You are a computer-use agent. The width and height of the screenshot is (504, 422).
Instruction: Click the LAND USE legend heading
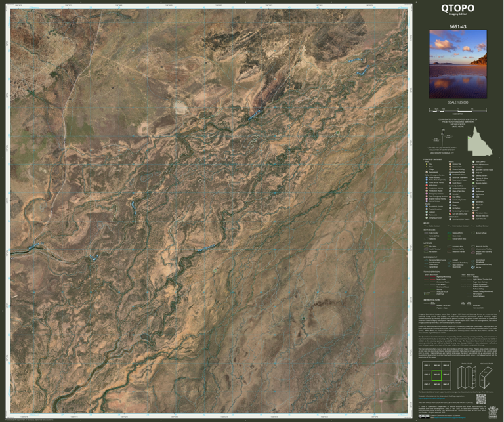tap(428, 243)
